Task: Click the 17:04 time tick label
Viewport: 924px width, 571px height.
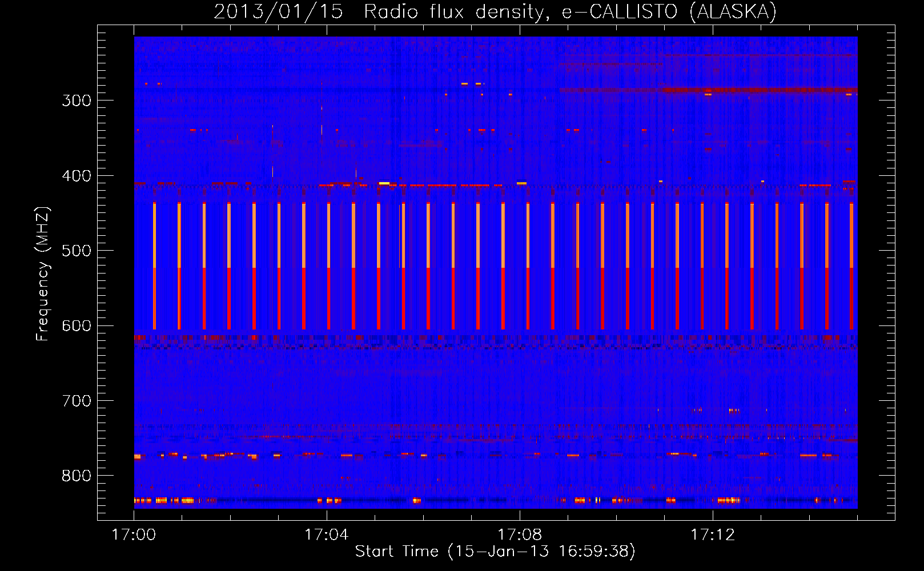Action: (x=327, y=535)
